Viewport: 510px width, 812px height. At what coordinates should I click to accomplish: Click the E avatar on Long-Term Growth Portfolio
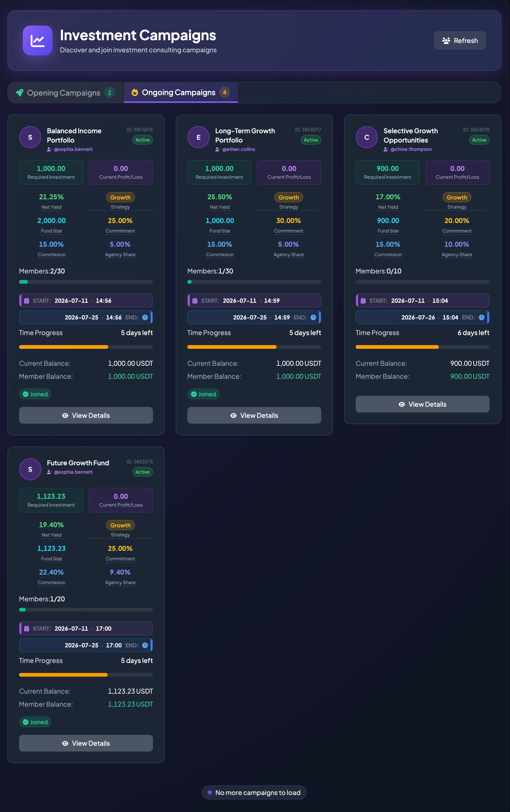tap(198, 137)
